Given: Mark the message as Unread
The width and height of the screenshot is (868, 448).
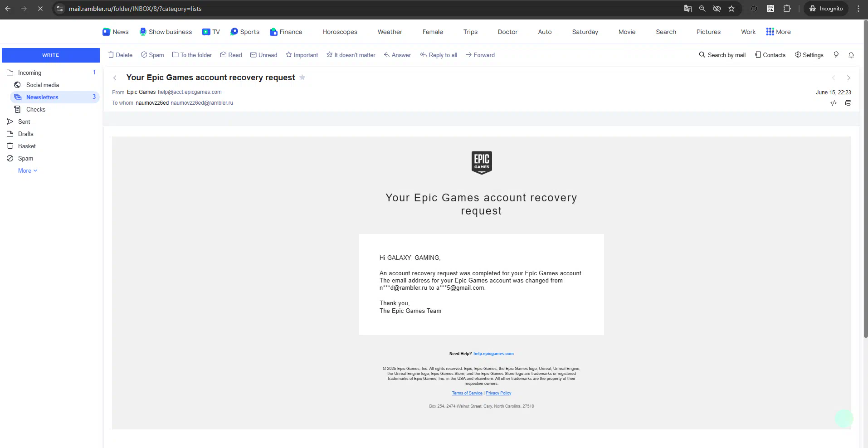Looking at the screenshot, I should pyautogui.click(x=263, y=55).
